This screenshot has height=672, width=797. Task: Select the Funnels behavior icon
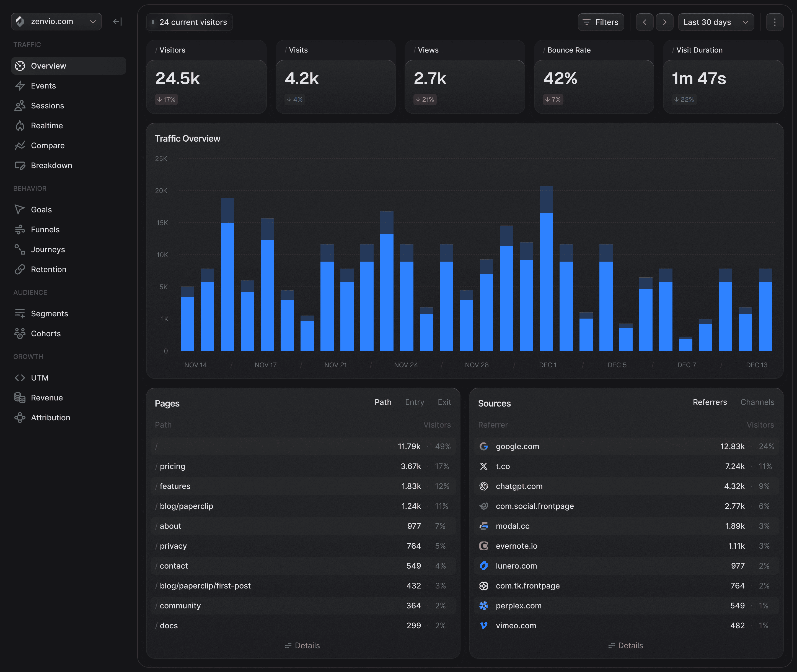coord(20,229)
